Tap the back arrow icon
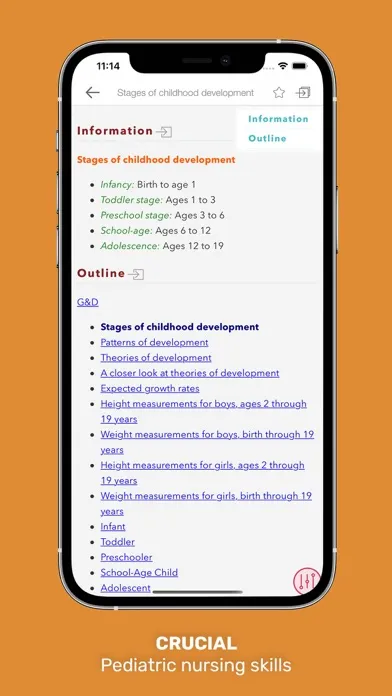The width and height of the screenshot is (392, 696). tap(92, 92)
